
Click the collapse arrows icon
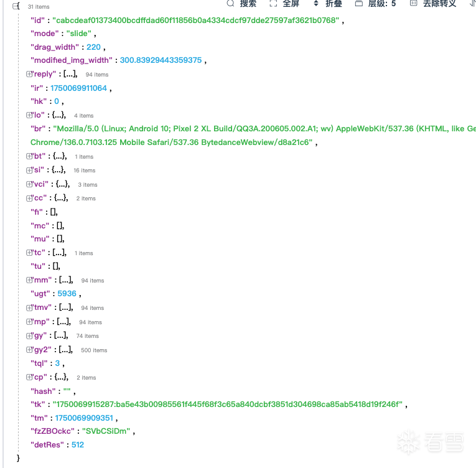tap(316, 3)
